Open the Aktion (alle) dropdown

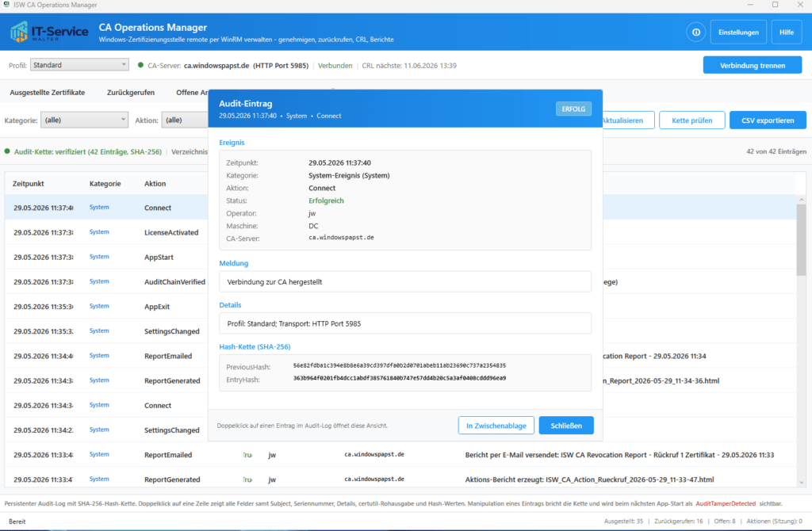(185, 120)
